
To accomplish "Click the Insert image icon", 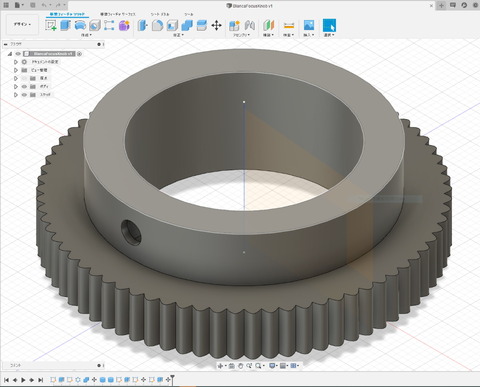I will click(309, 26).
